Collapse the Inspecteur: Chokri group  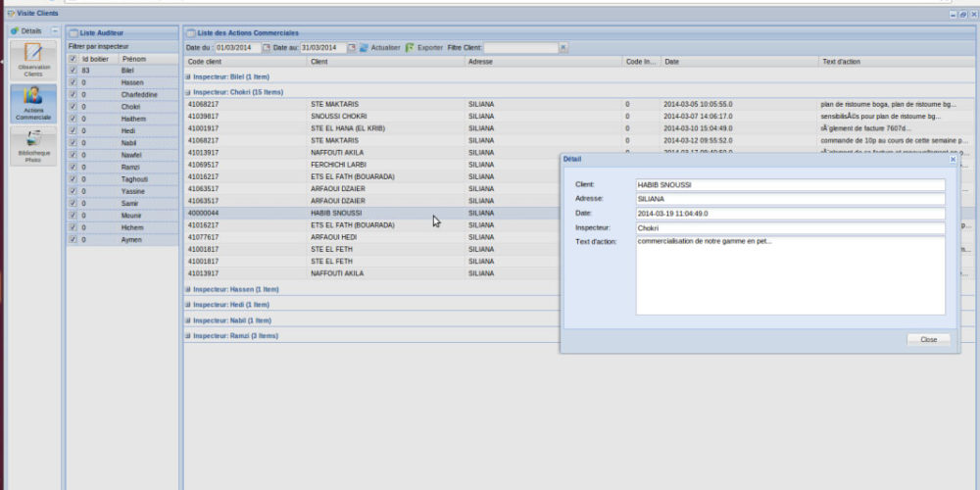click(187, 92)
